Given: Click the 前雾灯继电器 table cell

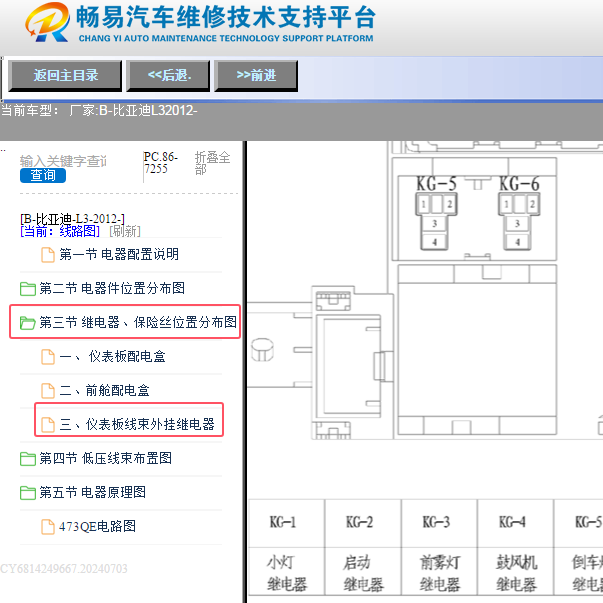Looking at the screenshot, I should point(439,572).
